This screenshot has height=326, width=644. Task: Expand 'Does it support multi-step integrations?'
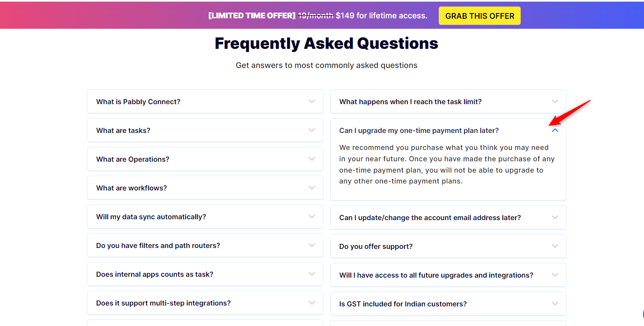click(205, 303)
